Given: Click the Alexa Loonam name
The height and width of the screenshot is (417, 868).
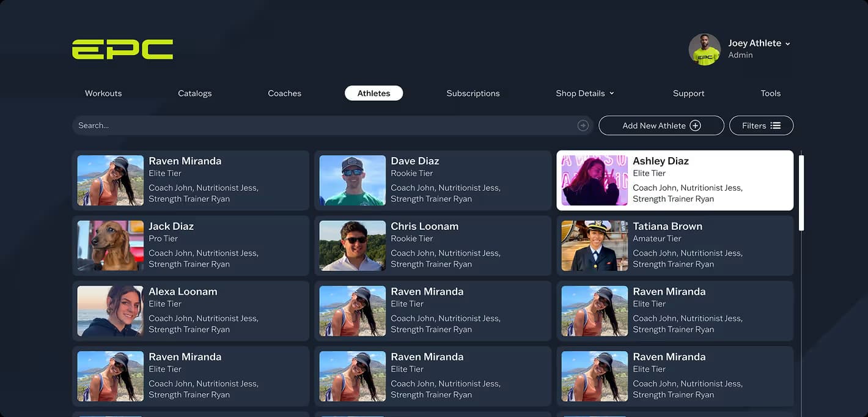Looking at the screenshot, I should [x=183, y=292].
